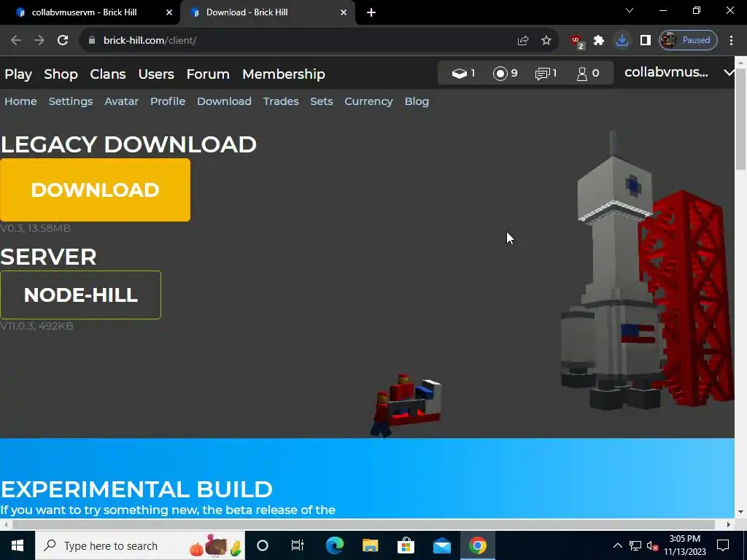Open the uBlock Origin extension icon
This screenshot has width=747, height=560.
point(577,42)
